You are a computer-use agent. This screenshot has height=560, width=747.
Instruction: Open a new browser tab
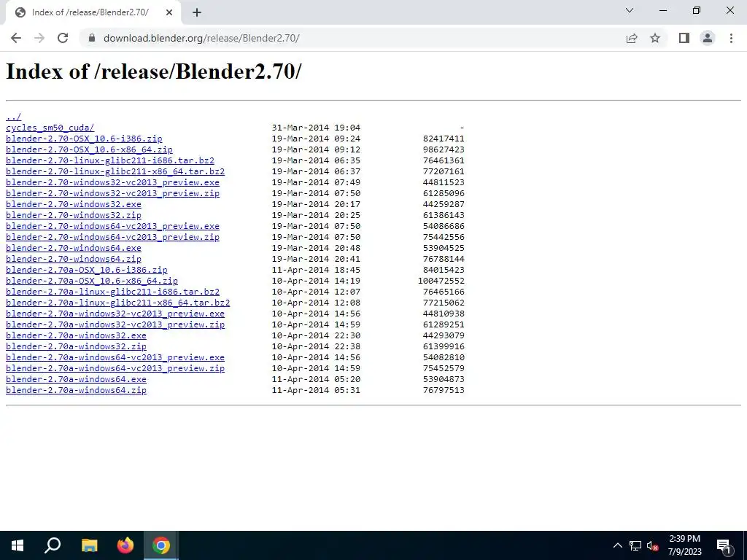coord(197,13)
